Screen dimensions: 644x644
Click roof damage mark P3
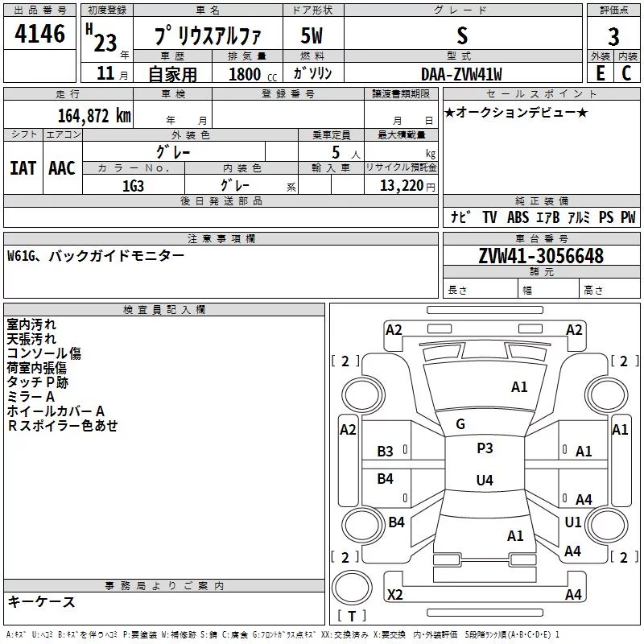485,448
